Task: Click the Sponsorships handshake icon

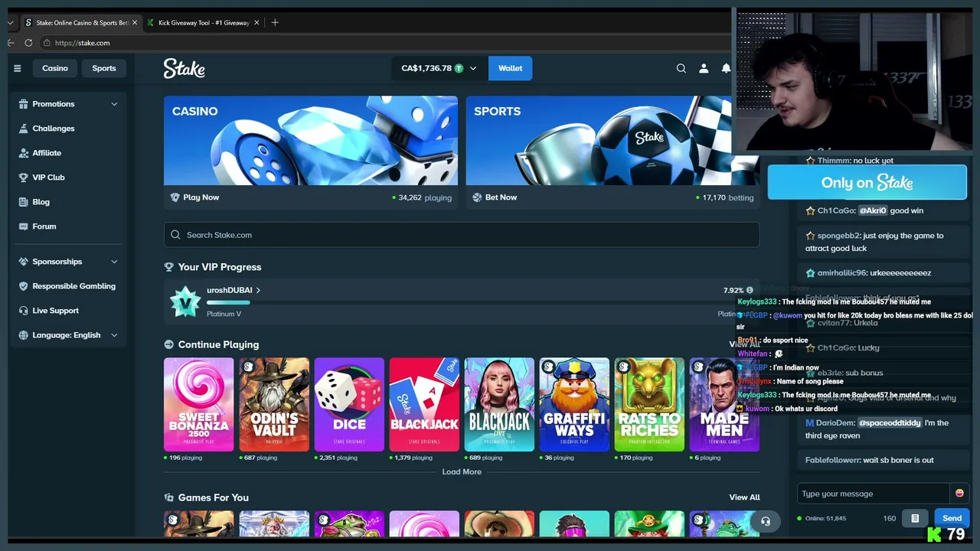Action: [x=23, y=262]
